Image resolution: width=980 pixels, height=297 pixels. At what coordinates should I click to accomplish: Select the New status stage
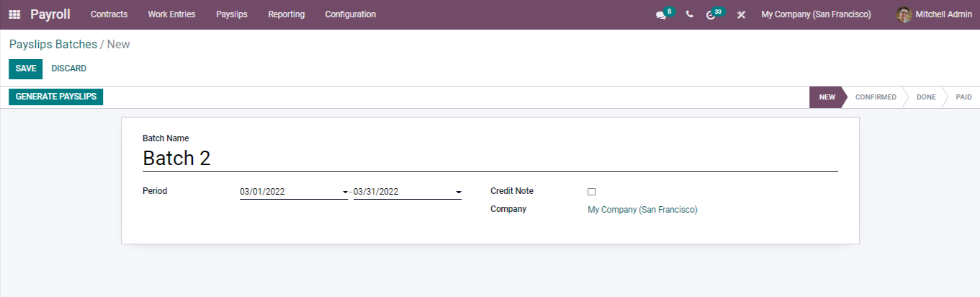[x=827, y=97]
